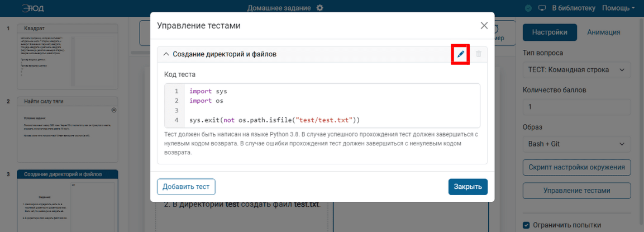Click the Домашнее задание title text
Viewport: 644px width, 232px height.
click(280, 8)
